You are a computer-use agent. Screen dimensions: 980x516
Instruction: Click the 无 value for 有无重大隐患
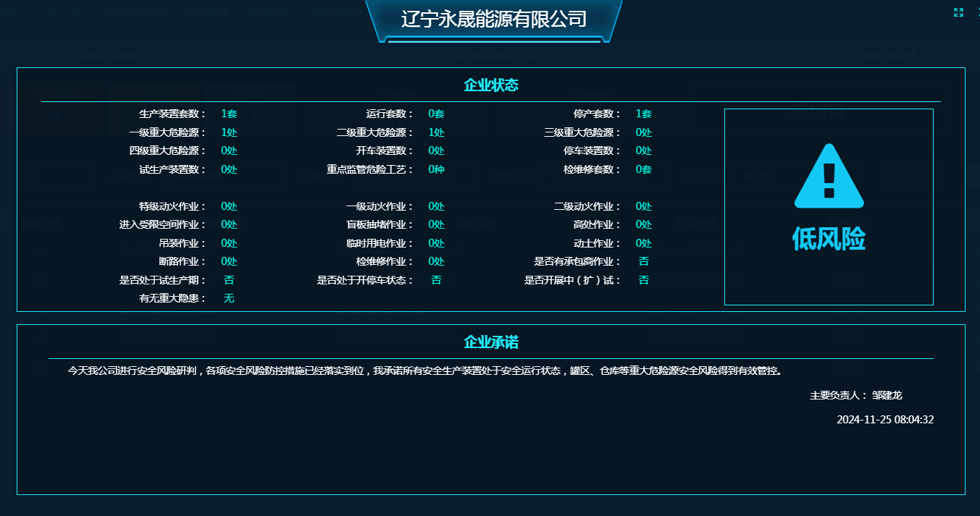tap(229, 298)
